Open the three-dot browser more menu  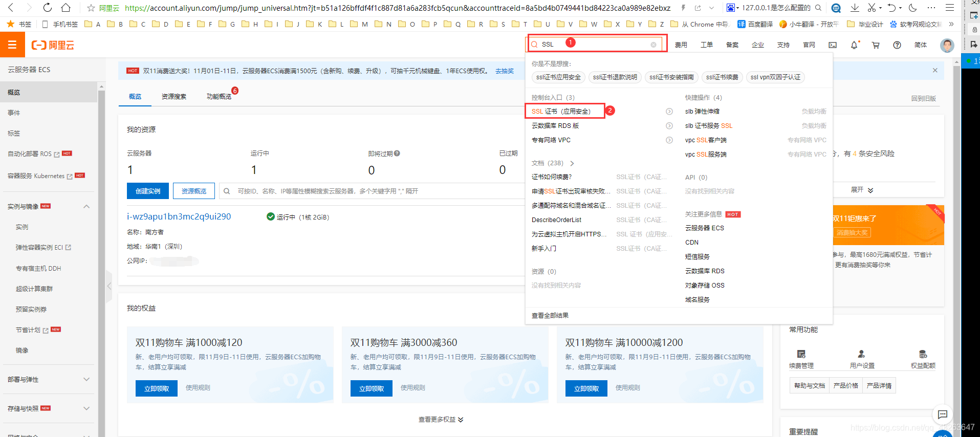coord(931,8)
